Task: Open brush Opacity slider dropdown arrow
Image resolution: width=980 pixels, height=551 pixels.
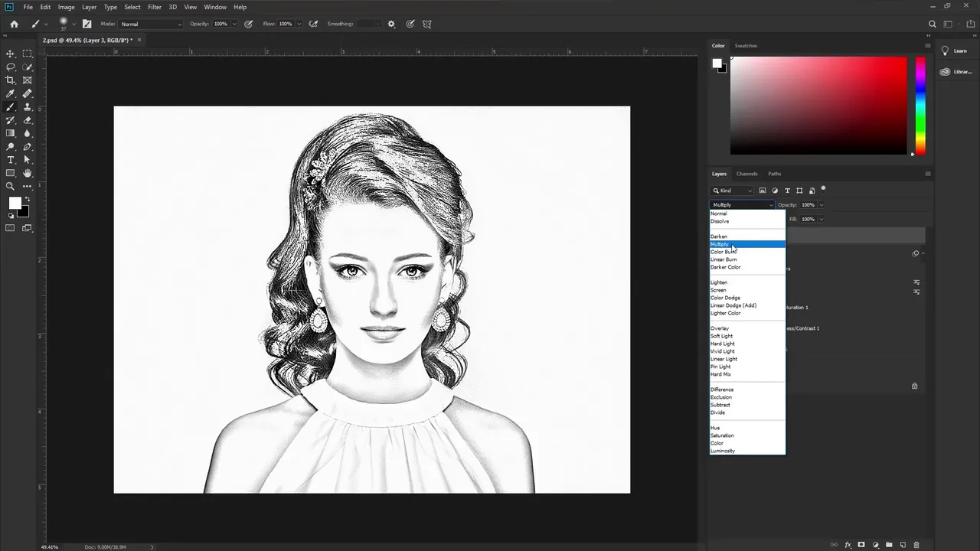Action: [234, 24]
